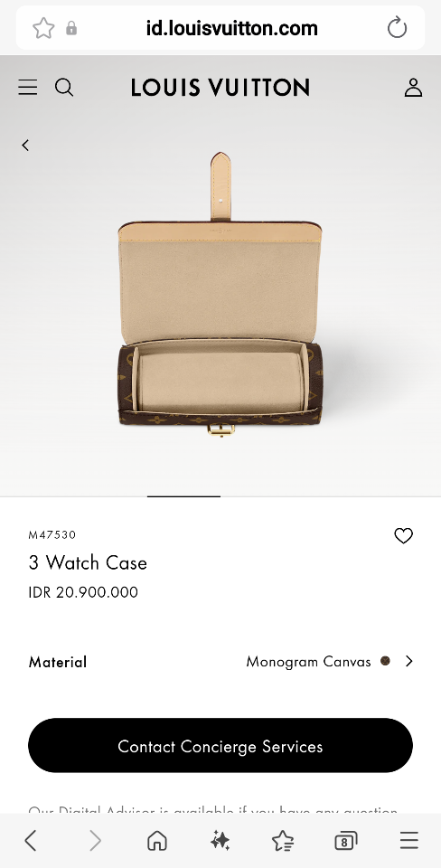441x868 pixels.
Task: Open the browser bookmarks list
Action: pos(283,840)
